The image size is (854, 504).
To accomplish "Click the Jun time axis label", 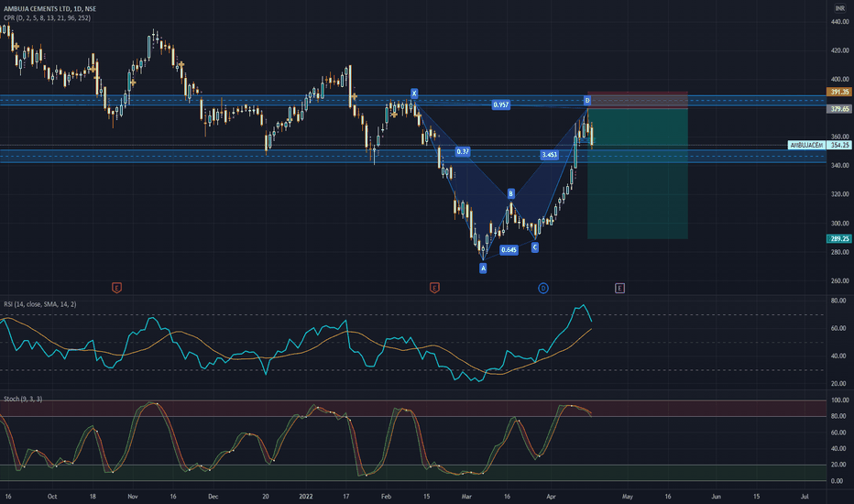I will (x=717, y=497).
